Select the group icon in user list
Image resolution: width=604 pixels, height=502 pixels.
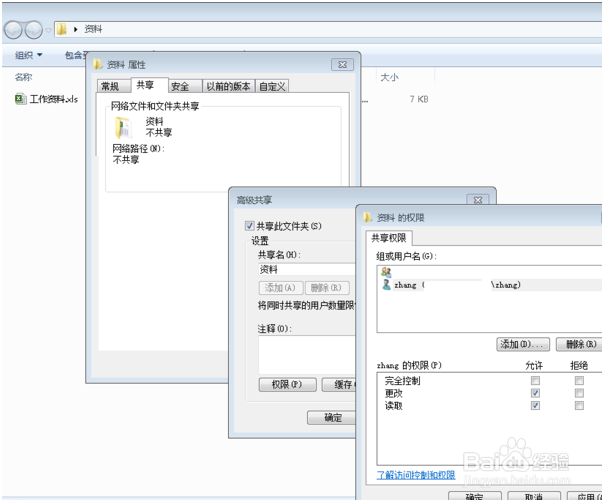tap(386, 272)
